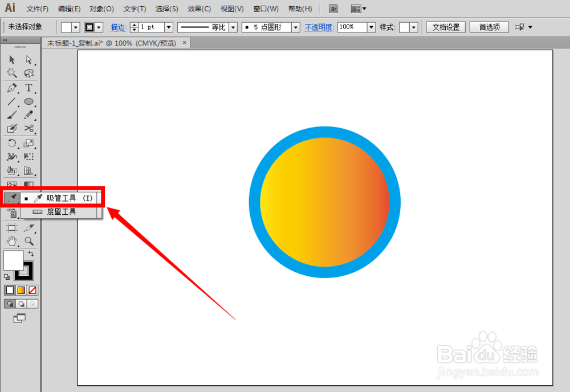
Task: Open the 编辑(E) menu
Action: (x=69, y=9)
